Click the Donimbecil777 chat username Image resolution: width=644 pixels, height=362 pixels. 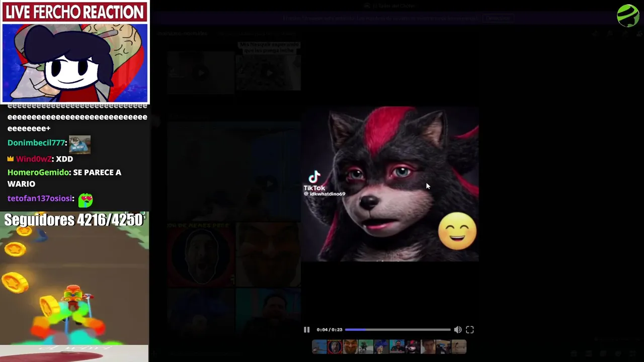pos(36,143)
